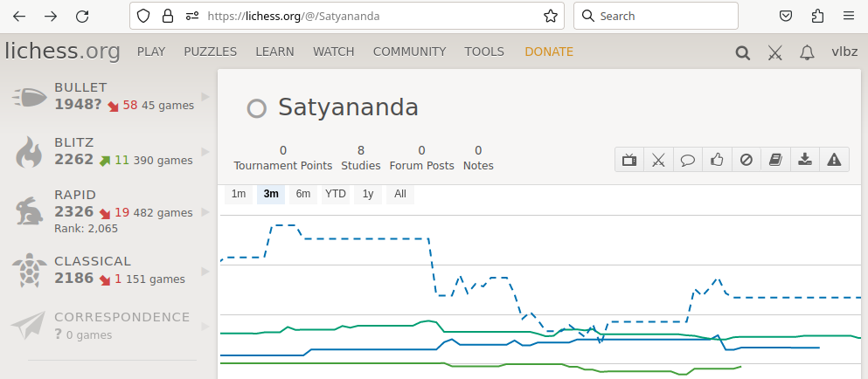Select the 6m time range
868x379 pixels.
click(x=302, y=194)
